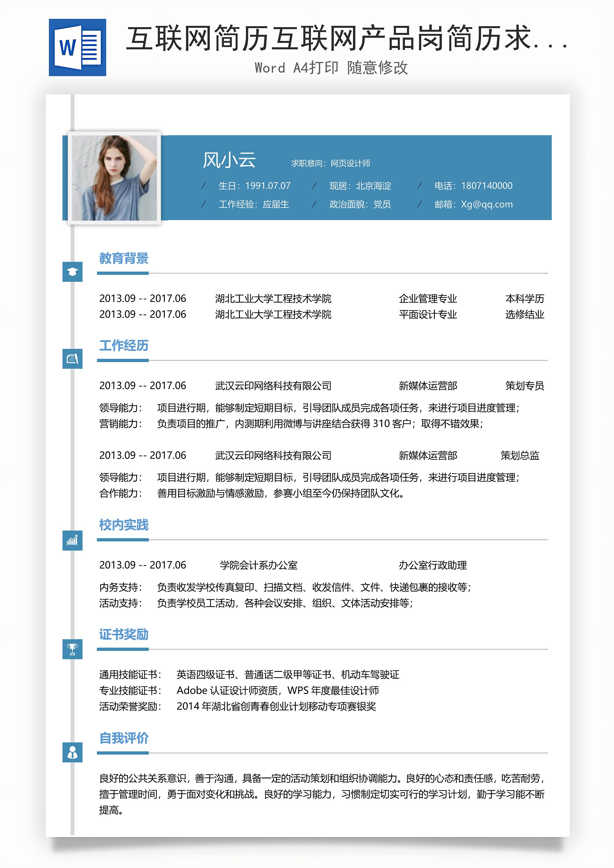Click the person self-evaluation icon
The width and height of the screenshot is (614, 868).
tap(72, 752)
